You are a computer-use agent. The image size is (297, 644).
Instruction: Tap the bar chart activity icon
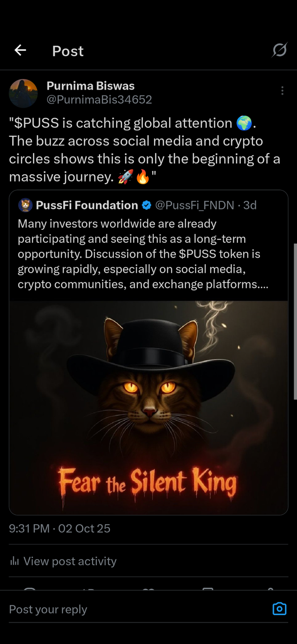click(15, 561)
